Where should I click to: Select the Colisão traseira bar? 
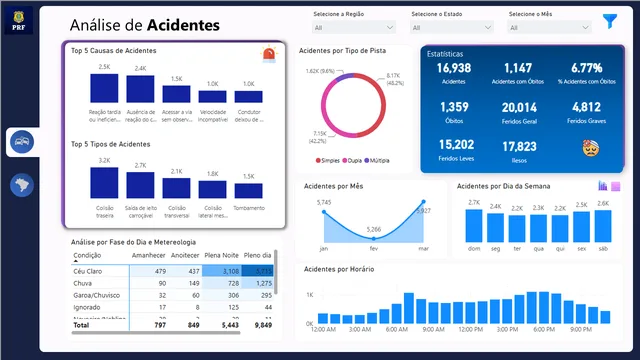point(104,183)
